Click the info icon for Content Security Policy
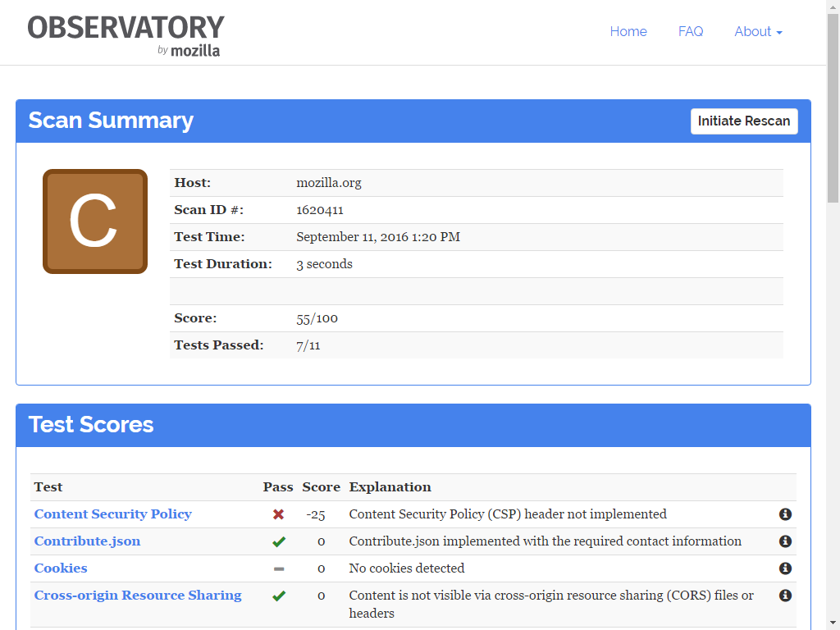840x630 pixels. coord(785,514)
